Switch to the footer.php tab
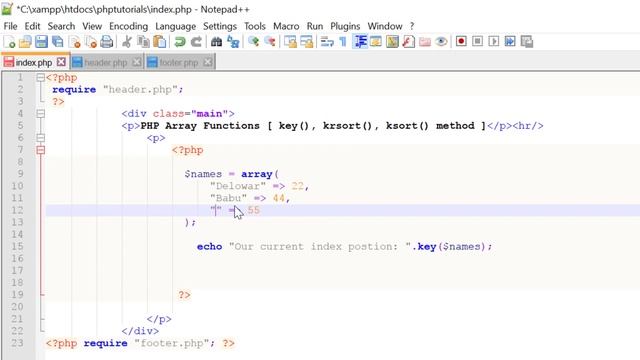640x360 pixels. tap(179, 62)
